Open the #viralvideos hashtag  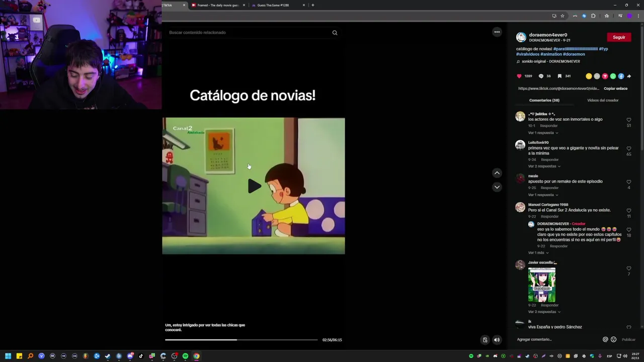point(528,54)
